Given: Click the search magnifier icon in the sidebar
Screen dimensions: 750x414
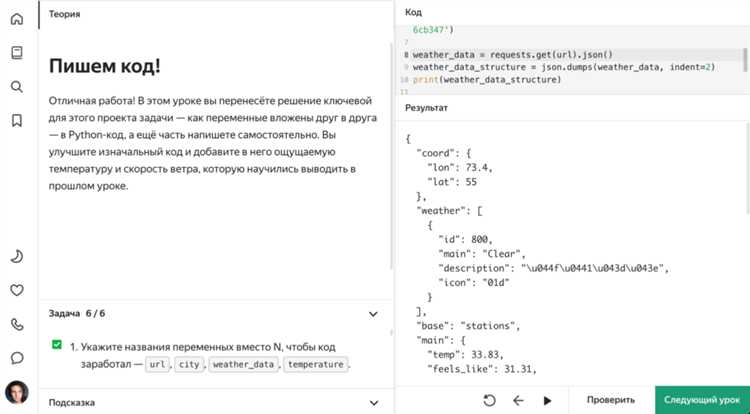Looking at the screenshot, I should pos(17,87).
